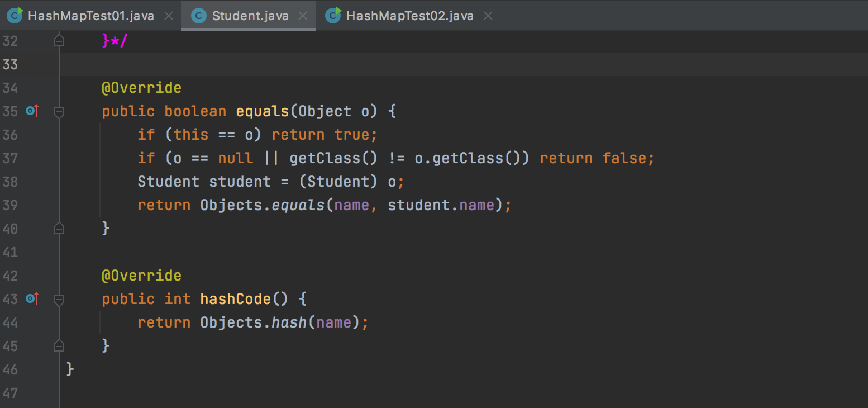Click the Student.java class file icon
Screen dimensions: 868x408
(x=199, y=16)
